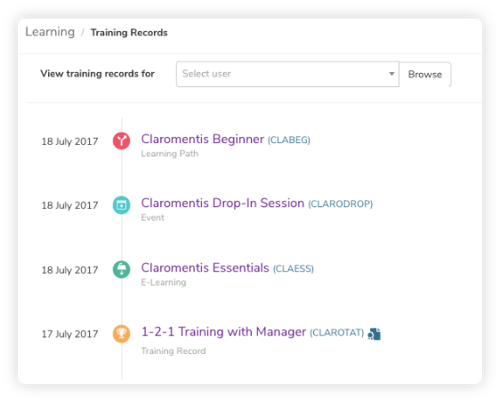Go to Learning breadcrumb
This screenshot has width=500, height=402.
coord(50,32)
